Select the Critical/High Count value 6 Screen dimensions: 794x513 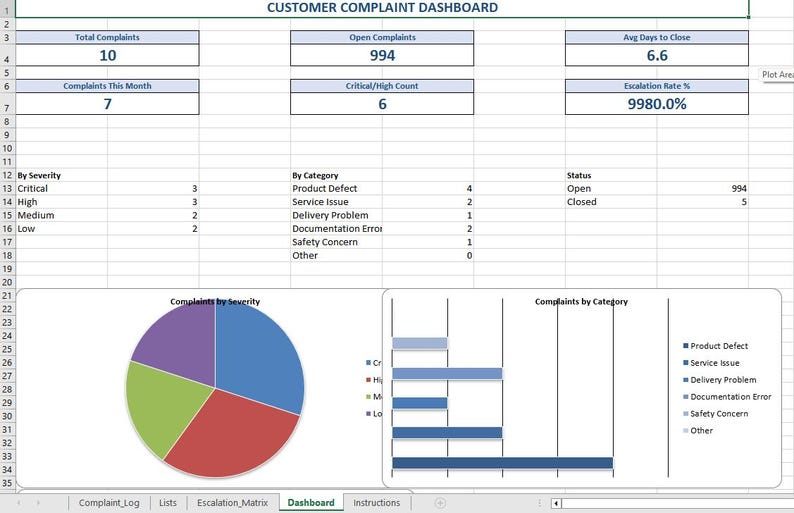point(382,104)
